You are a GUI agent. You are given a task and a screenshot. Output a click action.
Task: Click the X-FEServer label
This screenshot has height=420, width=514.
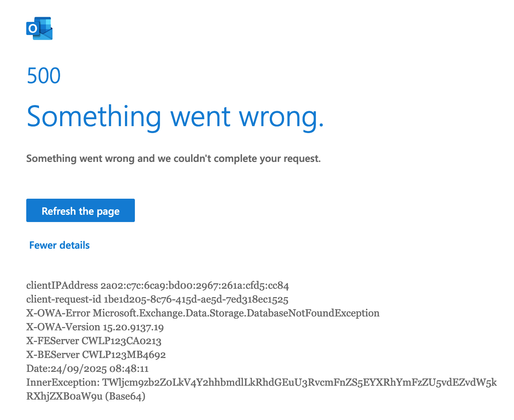[52, 341]
